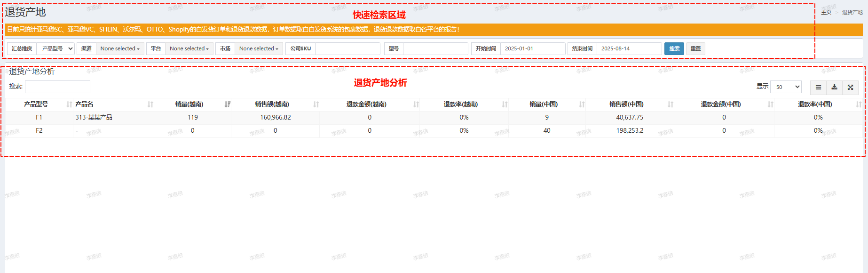Toggle fullscreen with the expand icon
This screenshot has height=273, width=868.
click(850, 87)
